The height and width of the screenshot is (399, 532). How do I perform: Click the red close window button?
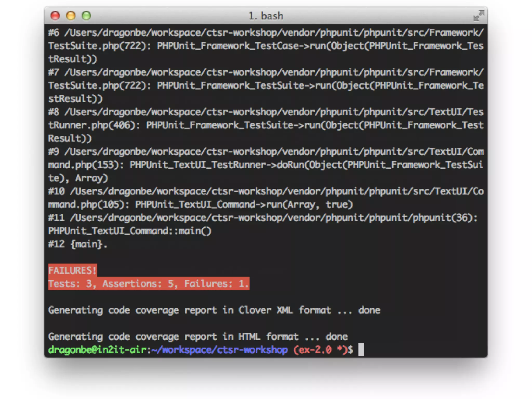click(x=55, y=16)
